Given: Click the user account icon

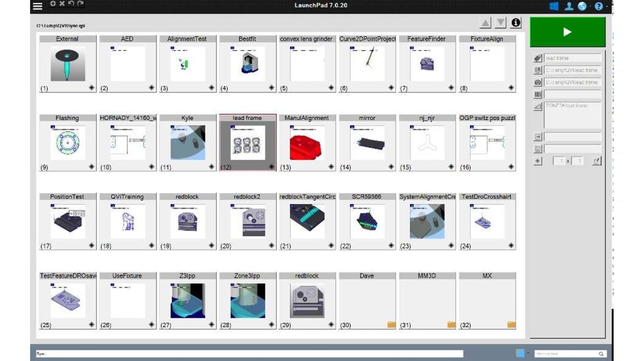Looking at the screenshot, I should [x=569, y=6].
